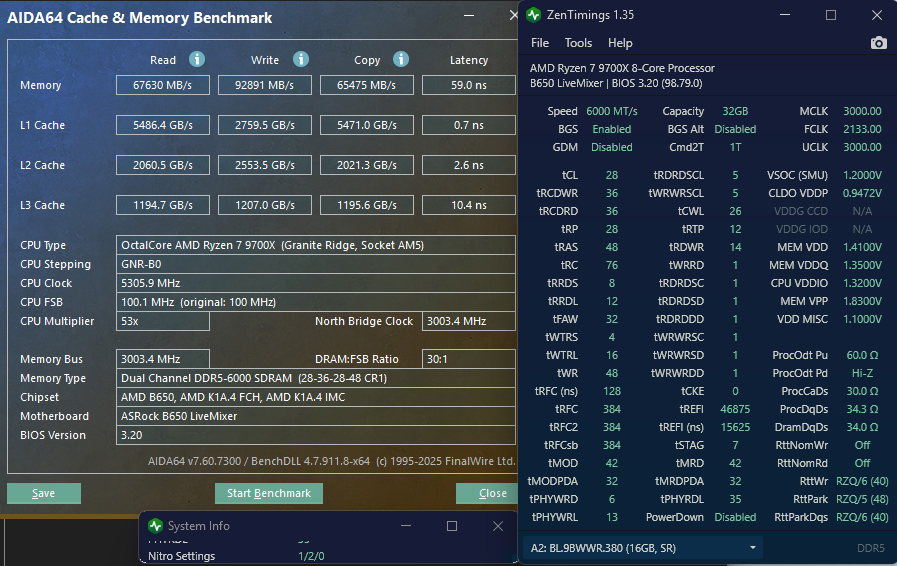Maximize the System Info window
Viewport: 897px width, 566px height.
coord(452,525)
